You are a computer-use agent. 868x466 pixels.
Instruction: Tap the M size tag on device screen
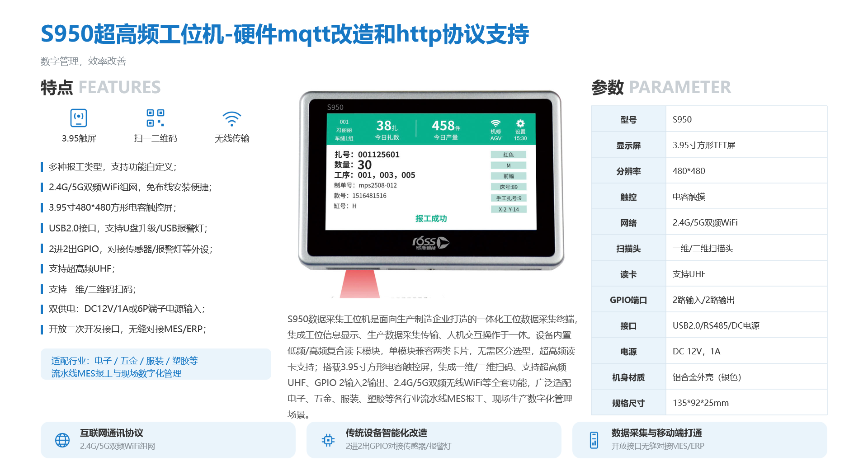(509, 165)
